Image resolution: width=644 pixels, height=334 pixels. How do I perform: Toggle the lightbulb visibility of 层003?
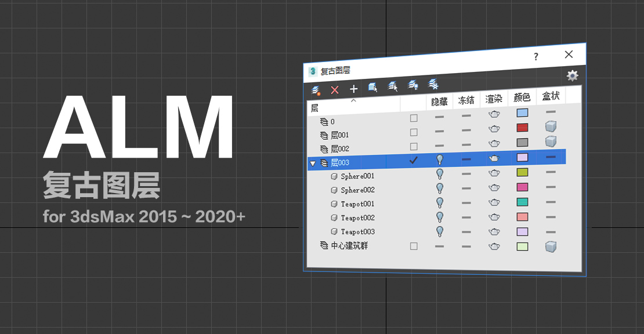pyautogui.click(x=440, y=159)
